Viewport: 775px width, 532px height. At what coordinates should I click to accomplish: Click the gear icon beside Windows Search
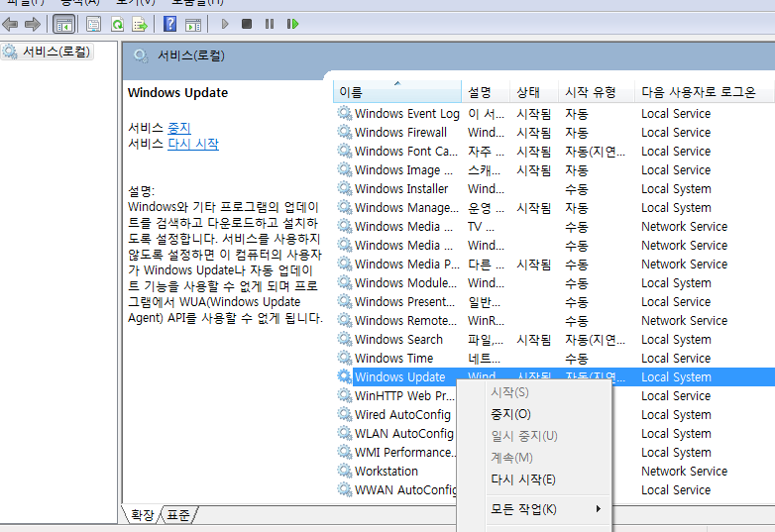[x=345, y=339]
